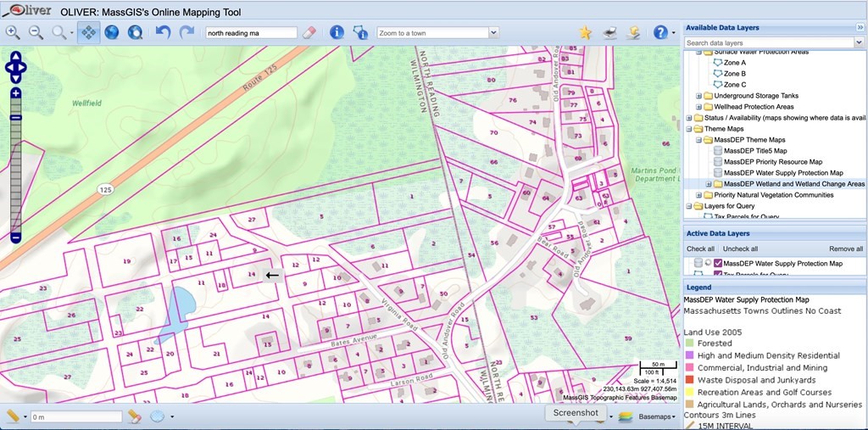Click the globe with magnifier zoom tool

click(x=135, y=33)
